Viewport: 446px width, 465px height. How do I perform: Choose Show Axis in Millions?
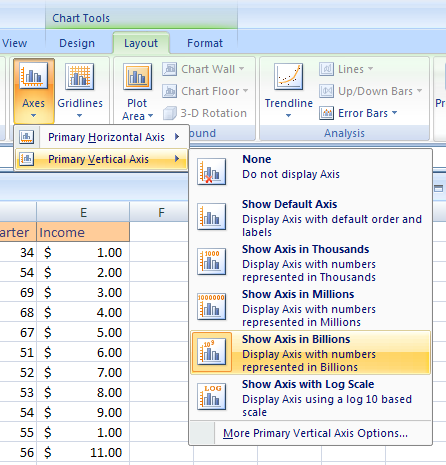click(310, 308)
